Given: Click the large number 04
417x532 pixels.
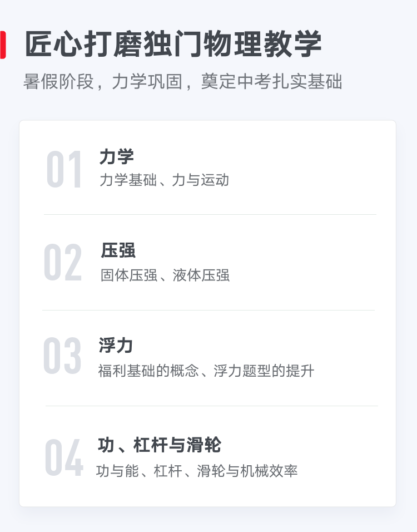Looking at the screenshot, I should [x=64, y=457].
